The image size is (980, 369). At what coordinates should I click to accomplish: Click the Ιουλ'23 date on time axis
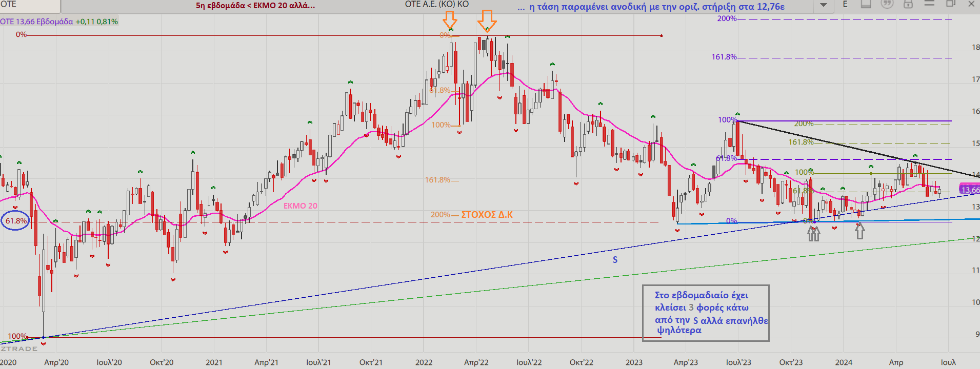(x=738, y=362)
